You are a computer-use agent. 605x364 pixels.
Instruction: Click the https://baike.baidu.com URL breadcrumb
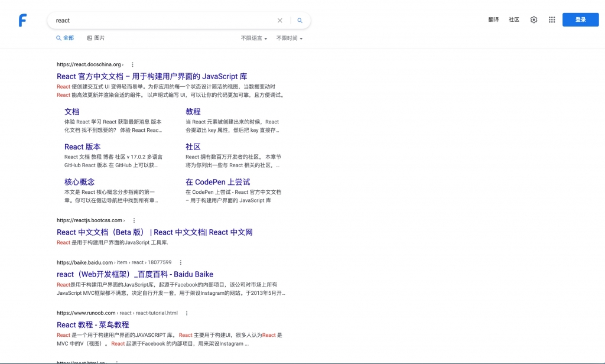coord(114,262)
